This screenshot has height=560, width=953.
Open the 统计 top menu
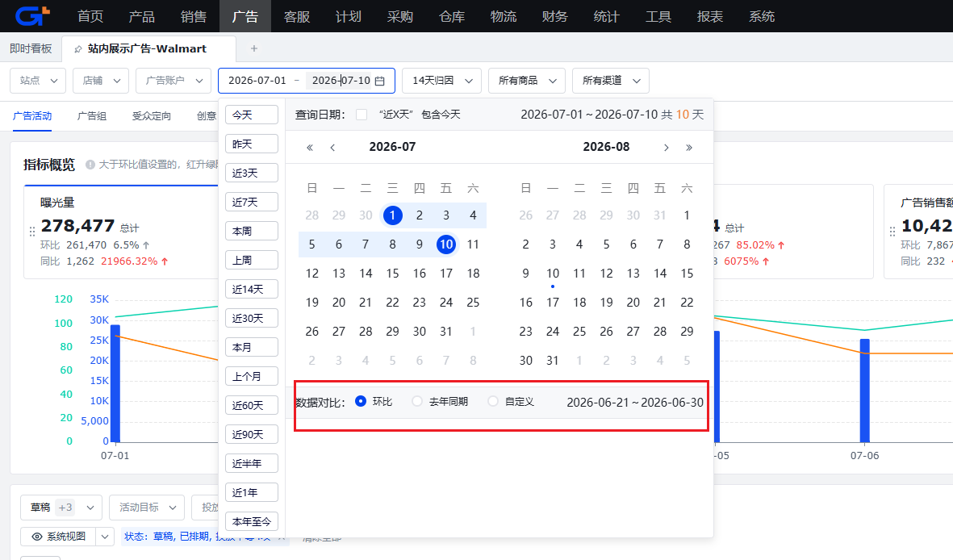point(607,16)
